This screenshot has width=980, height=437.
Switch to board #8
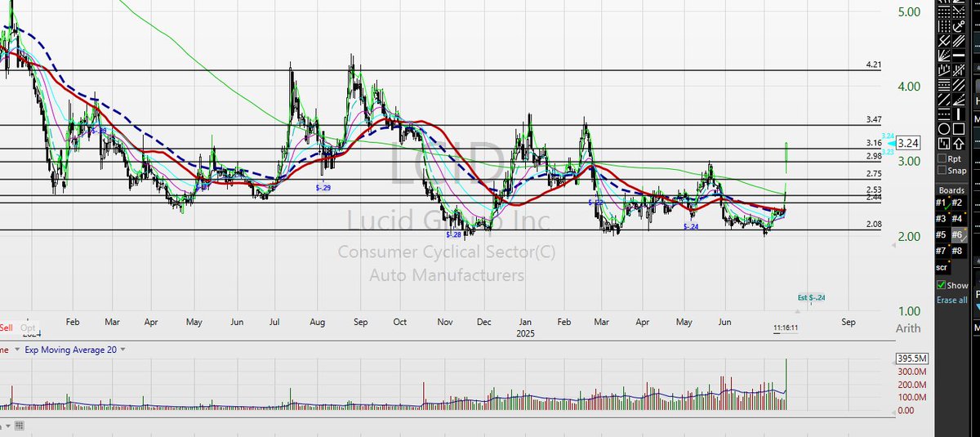coord(958,250)
